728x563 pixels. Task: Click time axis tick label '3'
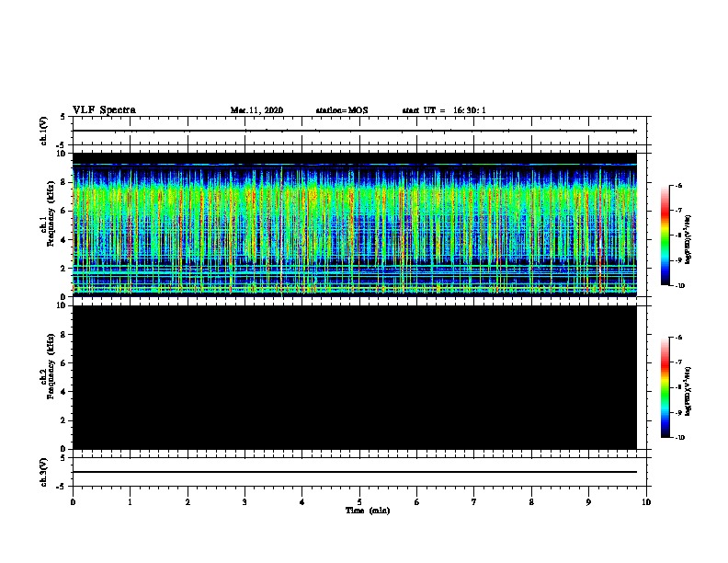pos(245,502)
